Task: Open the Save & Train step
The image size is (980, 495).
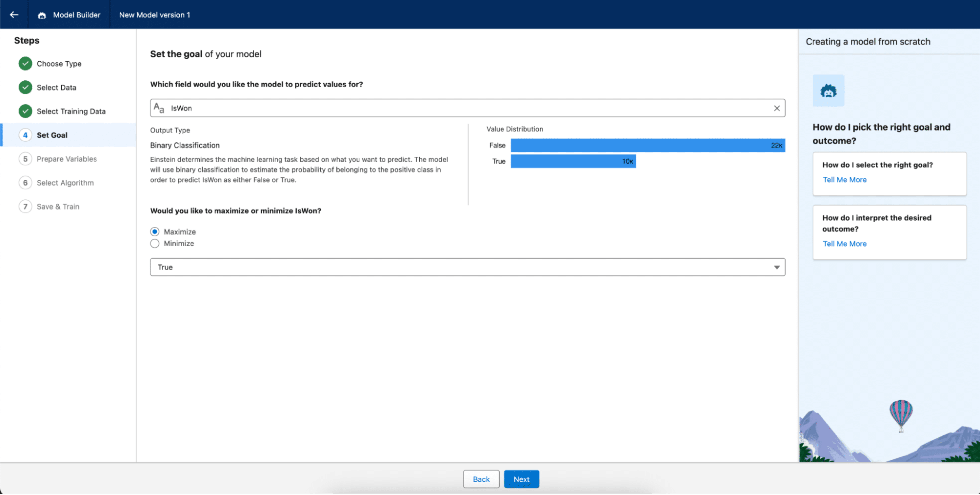Action: pos(58,206)
